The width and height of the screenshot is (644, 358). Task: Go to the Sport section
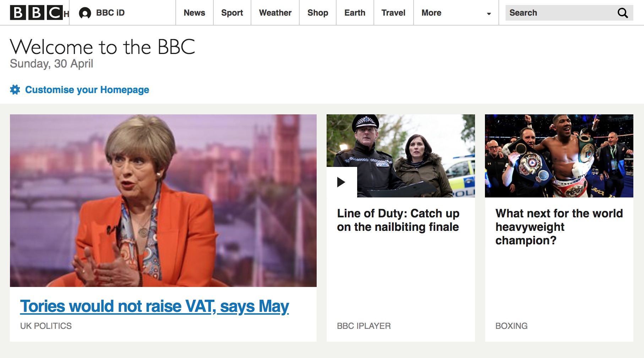[x=232, y=13]
